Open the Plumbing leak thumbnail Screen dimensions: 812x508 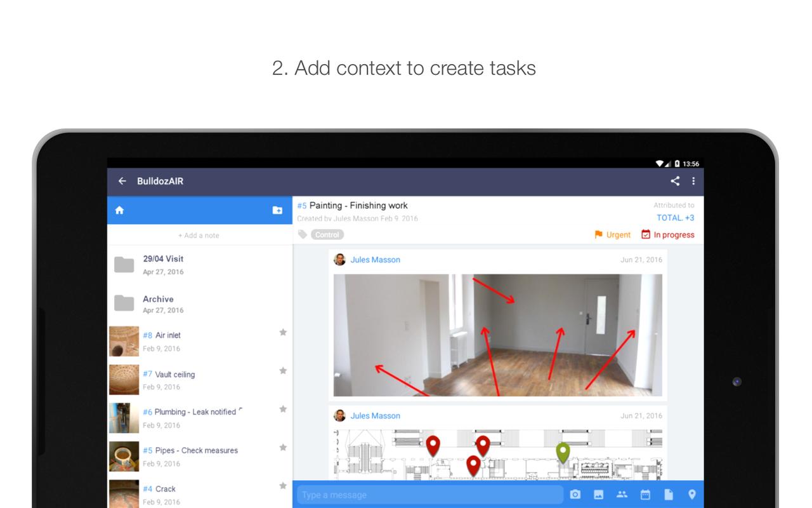(x=124, y=418)
